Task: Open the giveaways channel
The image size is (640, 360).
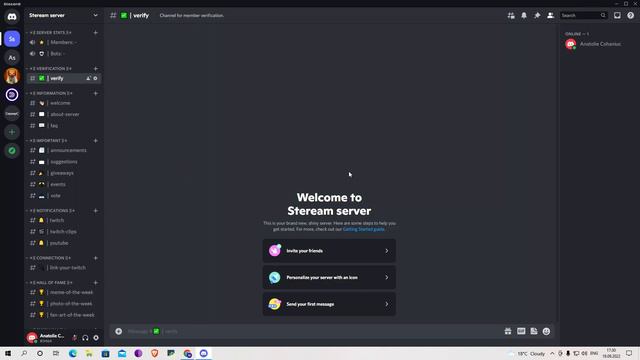Action: click(64, 173)
